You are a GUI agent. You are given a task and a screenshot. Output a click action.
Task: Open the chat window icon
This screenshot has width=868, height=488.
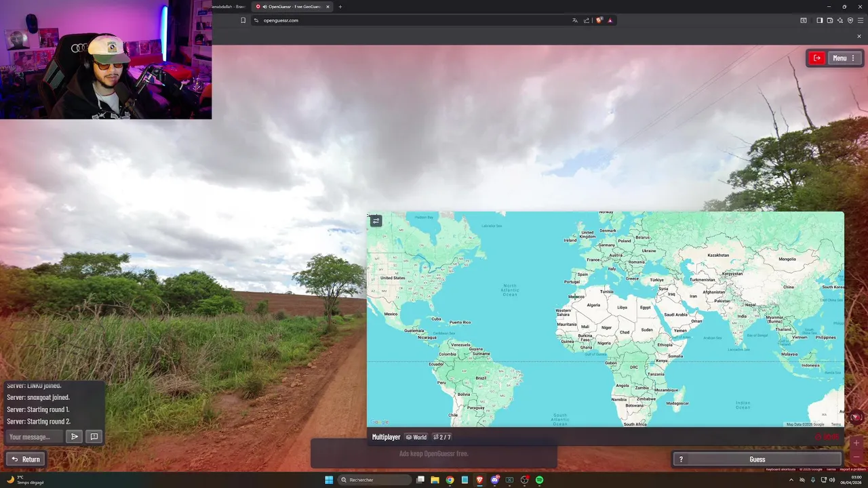(94, 436)
